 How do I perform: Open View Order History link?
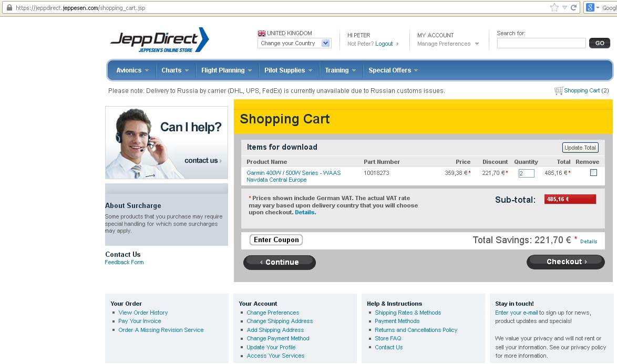pyautogui.click(x=143, y=313)
